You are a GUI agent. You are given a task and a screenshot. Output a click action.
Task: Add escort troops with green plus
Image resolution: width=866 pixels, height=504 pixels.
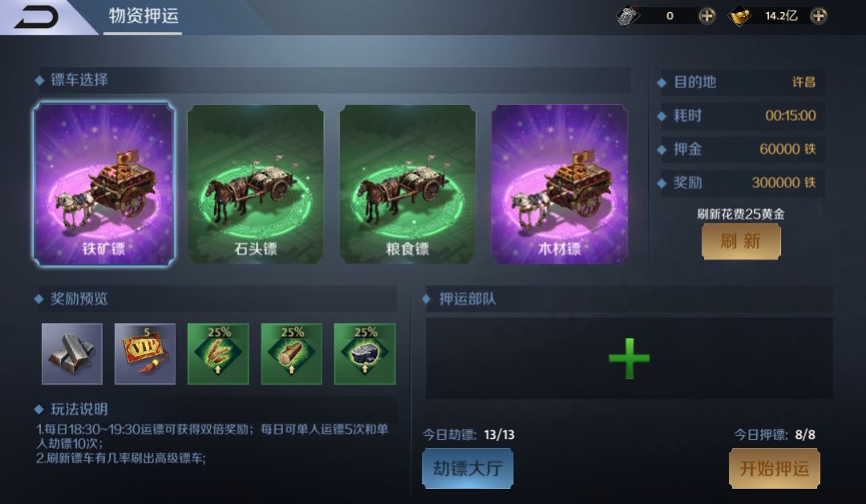(x=629, y=358)
